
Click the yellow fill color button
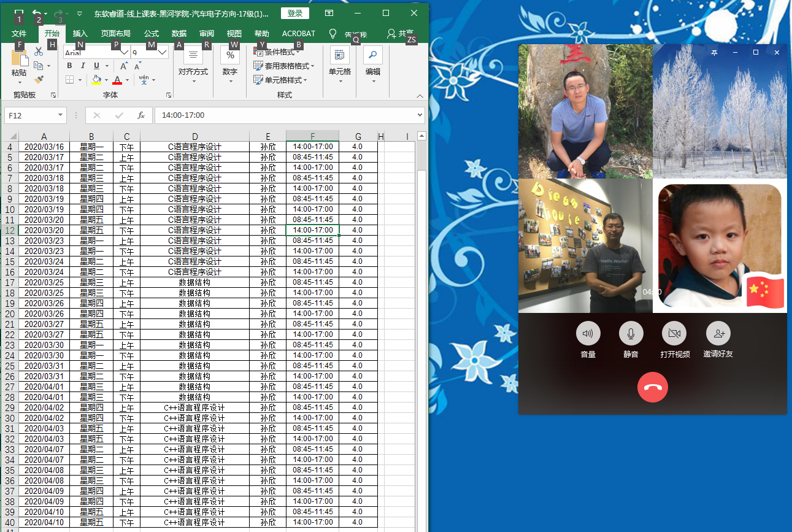point(96,80)
